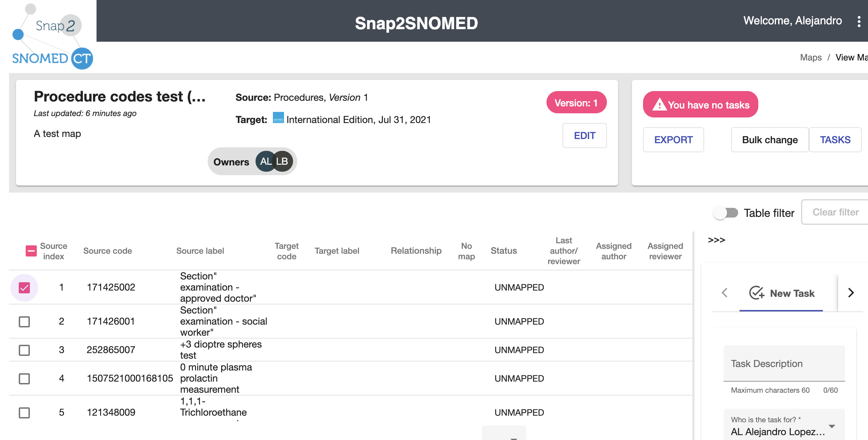868x440 pixels.
Task: Check the row for code 252865007
Action: (24, 350)
